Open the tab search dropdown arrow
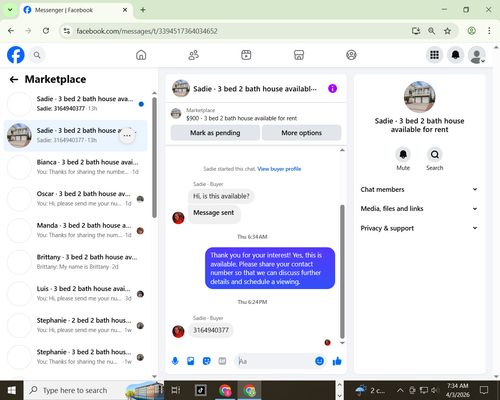500x400 pixels. [x=10, y=10]
